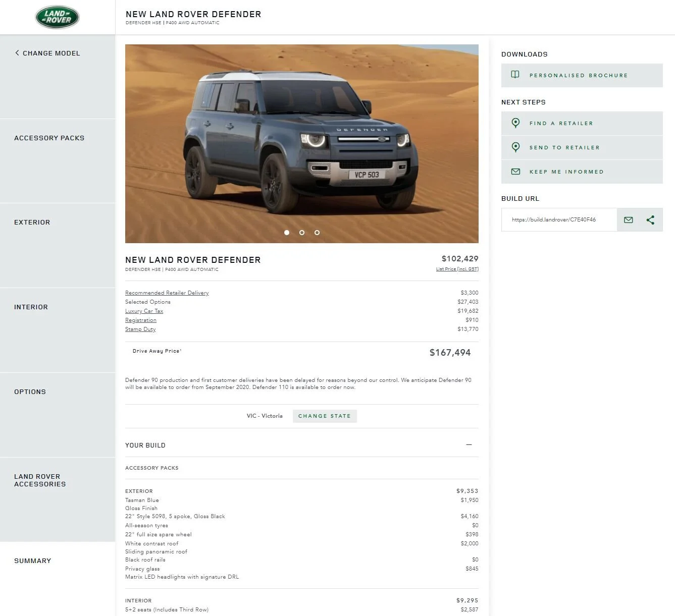
Task: Open the Registration link
Action: point(141,320)
